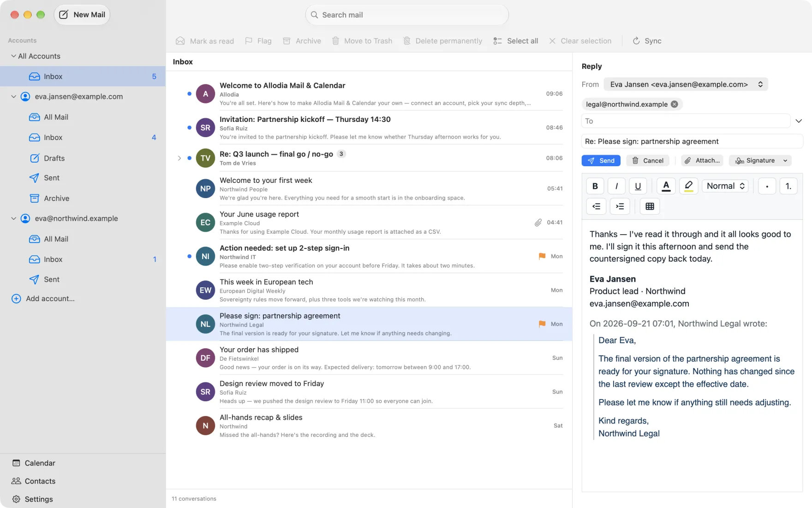The height and width of the screenshot is (508, 812).
Task: Sync mail with the Sync button
Action: 647,41
